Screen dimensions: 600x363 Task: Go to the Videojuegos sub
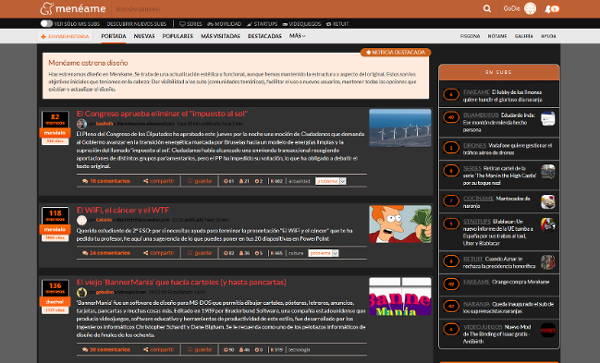coord(302,24)
